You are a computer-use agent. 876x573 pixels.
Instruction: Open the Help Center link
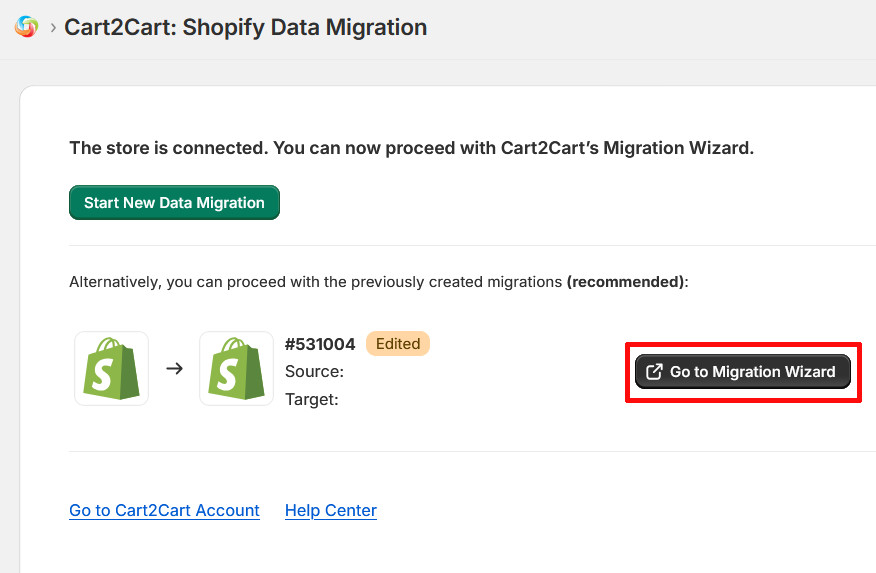pos(331,510)
